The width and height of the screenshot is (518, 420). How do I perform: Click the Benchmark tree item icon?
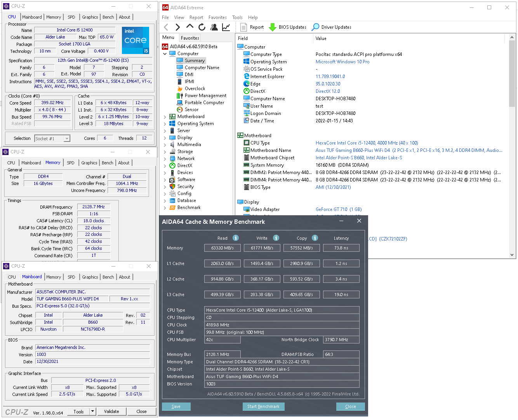tap(172, 207)
